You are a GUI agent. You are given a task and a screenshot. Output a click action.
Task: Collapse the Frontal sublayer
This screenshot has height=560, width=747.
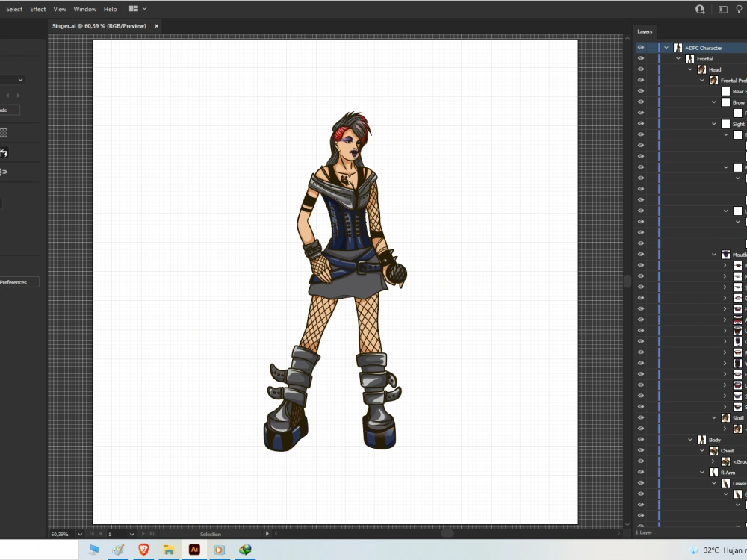[x=678, y=58]
